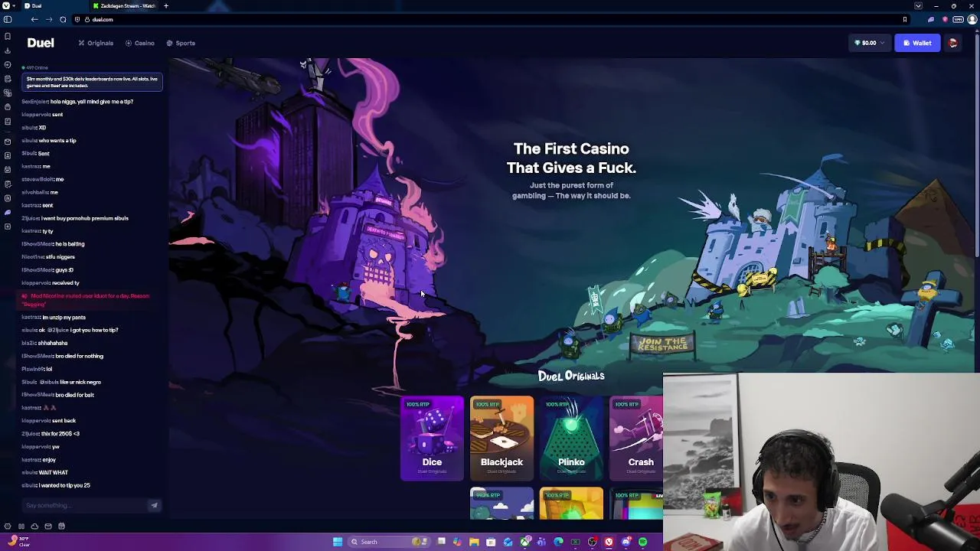Open the Blackjack game card
Image resolution: width=980 pixels, height=551 pixels.
click(501, 439)
